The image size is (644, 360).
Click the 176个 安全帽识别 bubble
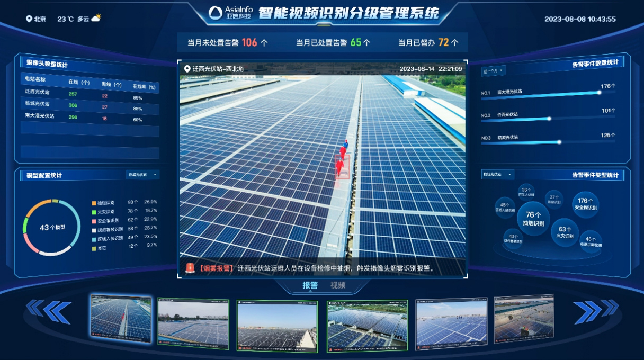585,204
